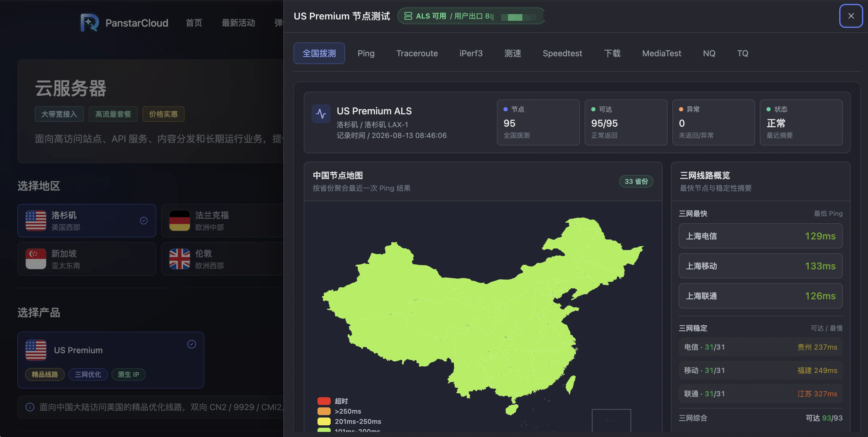Open the NQ tab
The height and width of the screenshot is (437, 868).
point(709,53)
